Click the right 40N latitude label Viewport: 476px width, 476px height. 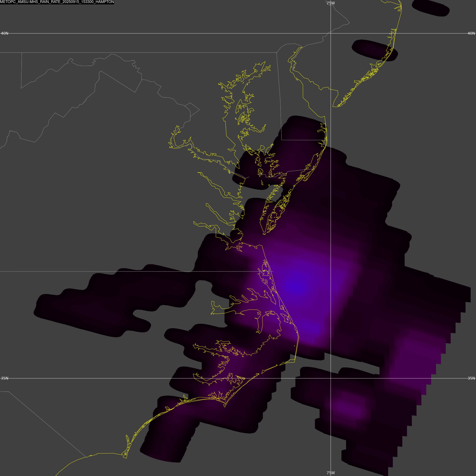click(x=471, y=33)
